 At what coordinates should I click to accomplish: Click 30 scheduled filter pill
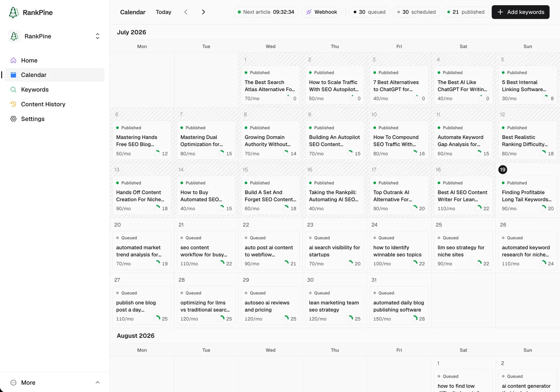pos(416,12)
